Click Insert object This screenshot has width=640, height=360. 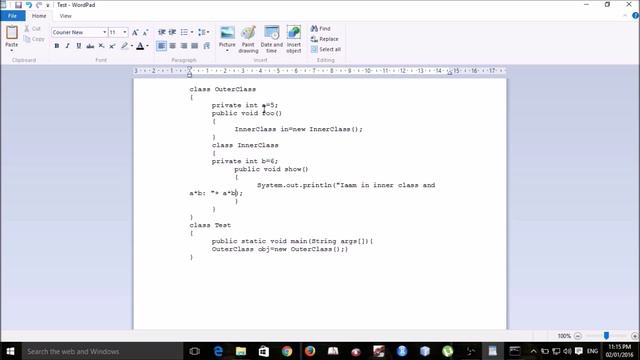pos(293,39)
